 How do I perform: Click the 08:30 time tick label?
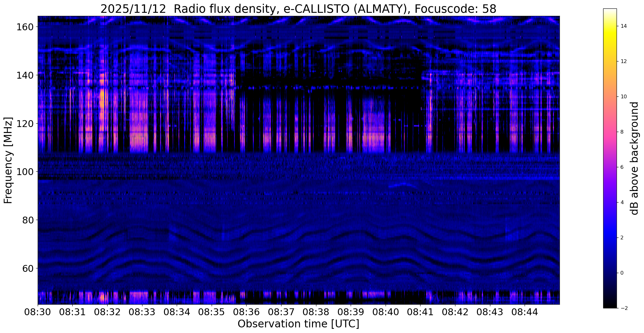click(x=38, y=312)
